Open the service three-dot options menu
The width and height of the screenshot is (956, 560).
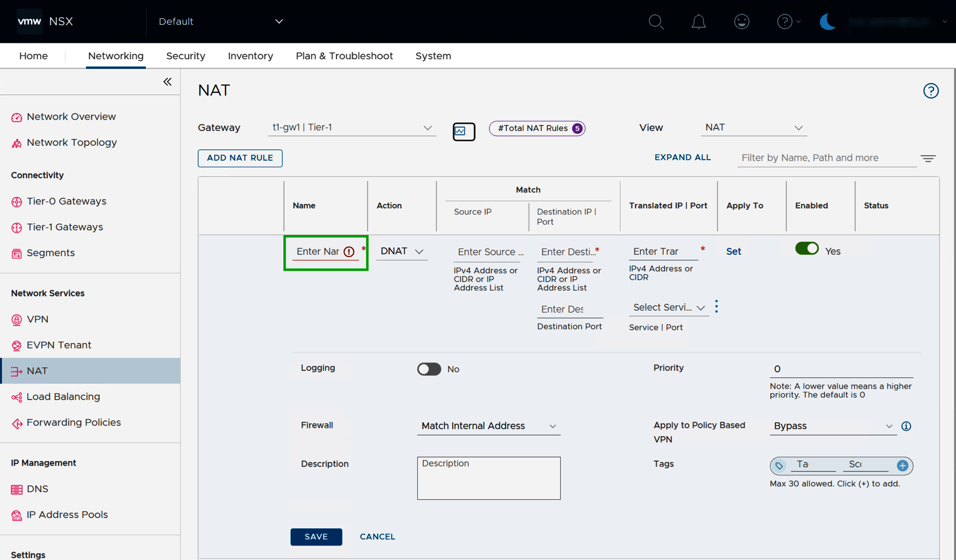click(716, 307)
